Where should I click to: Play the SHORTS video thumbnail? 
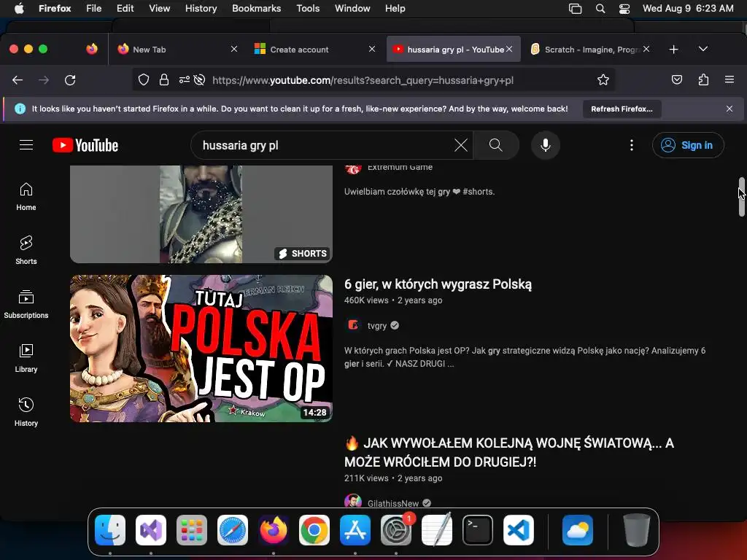click(x=201, y=214)
